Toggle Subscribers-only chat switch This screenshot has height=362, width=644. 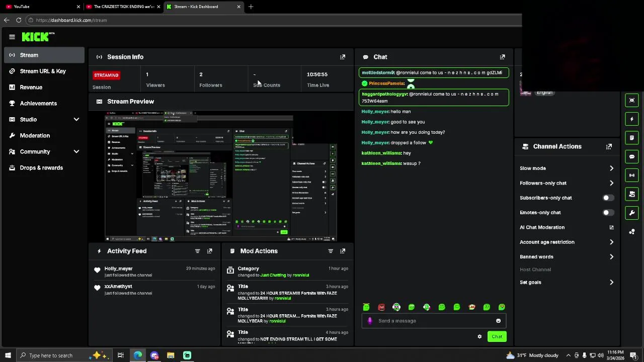pyautogui.click(x=608, y=198)
